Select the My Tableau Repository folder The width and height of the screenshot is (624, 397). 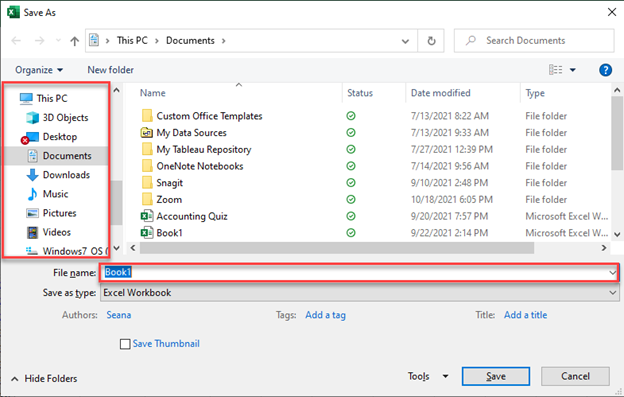pyautogui.click(x=204, y=150)
